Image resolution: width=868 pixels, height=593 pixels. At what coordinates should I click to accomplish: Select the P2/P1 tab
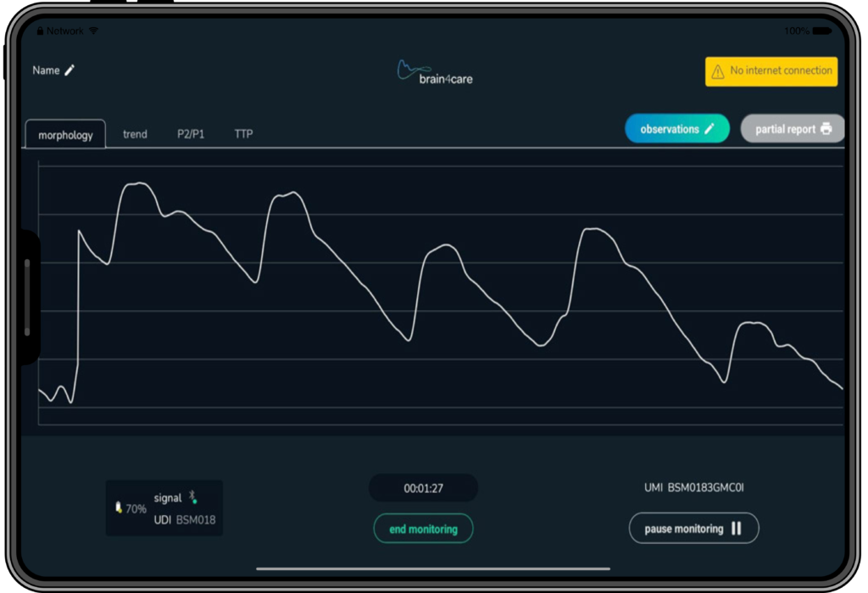pyautogui.click(x=191, y=134)
